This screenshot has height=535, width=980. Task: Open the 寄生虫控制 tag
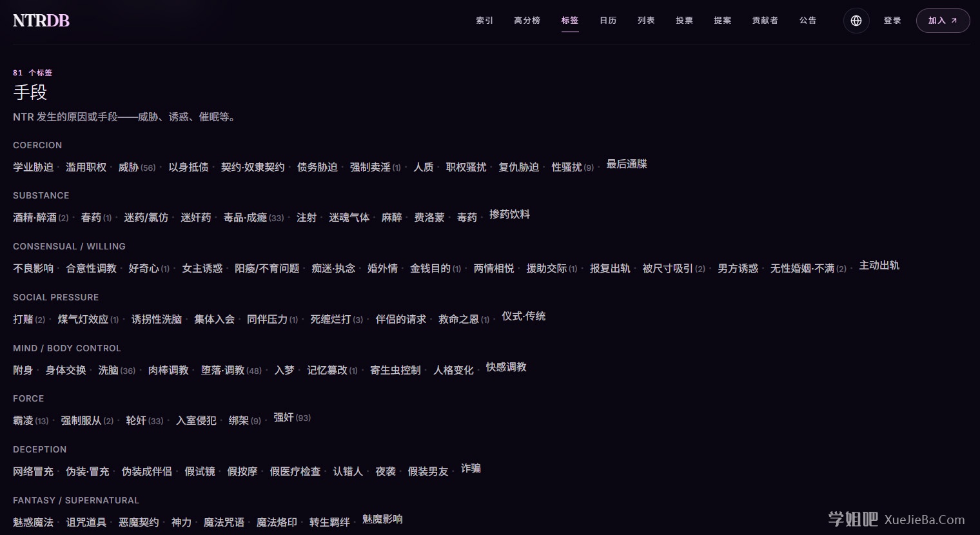(x=395, y=370)
